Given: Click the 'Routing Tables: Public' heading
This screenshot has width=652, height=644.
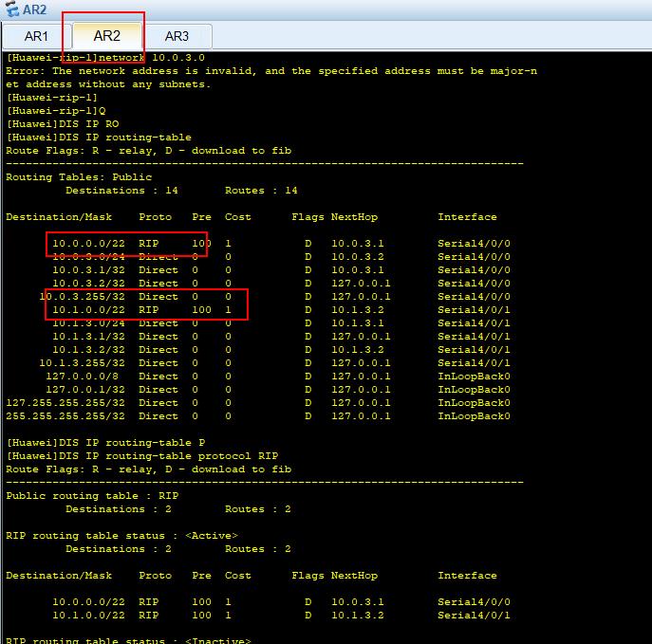Looking at the screenshot, I should click(79, 177).
